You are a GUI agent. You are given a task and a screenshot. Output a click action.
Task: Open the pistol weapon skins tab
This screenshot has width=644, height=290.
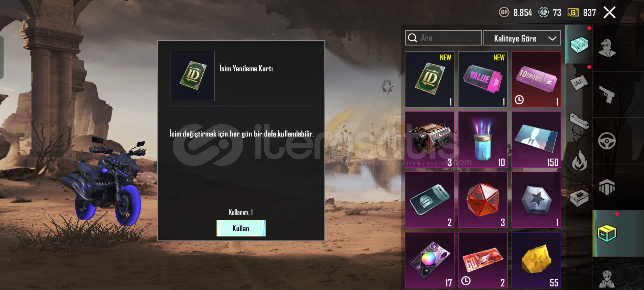[607, 95]
